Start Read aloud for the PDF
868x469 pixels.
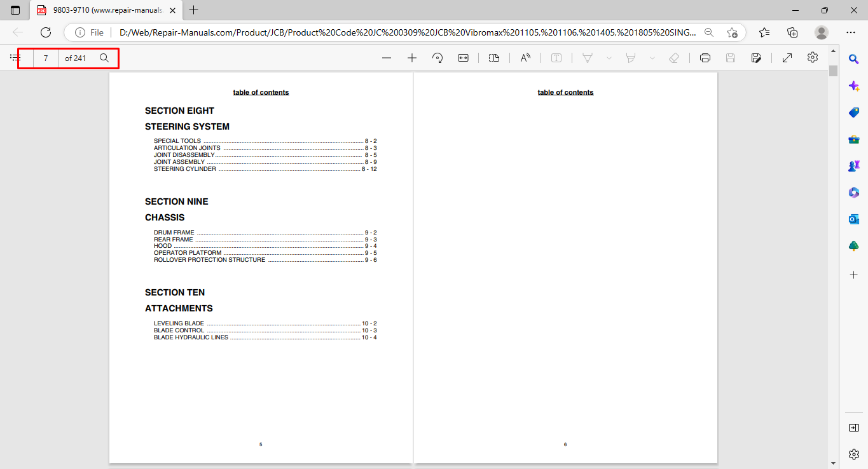[x=525, y=58]
